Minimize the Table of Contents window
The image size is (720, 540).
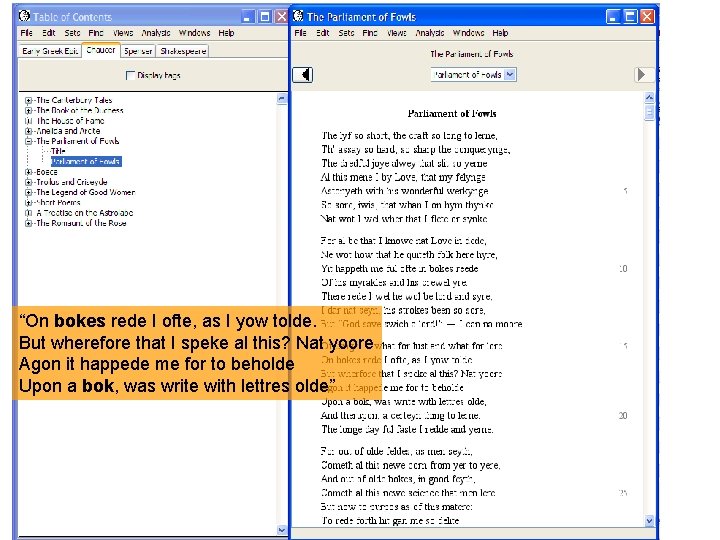click(248, 17)
